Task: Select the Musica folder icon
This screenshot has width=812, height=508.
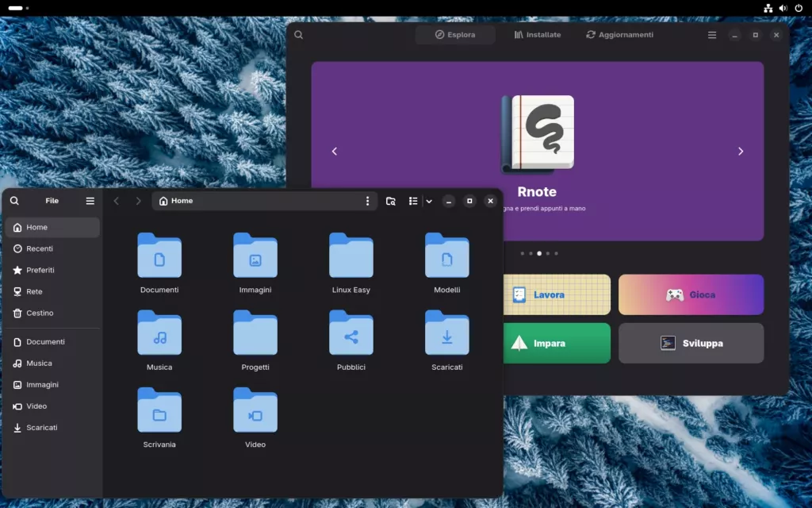Action: [x=159, y=333]
